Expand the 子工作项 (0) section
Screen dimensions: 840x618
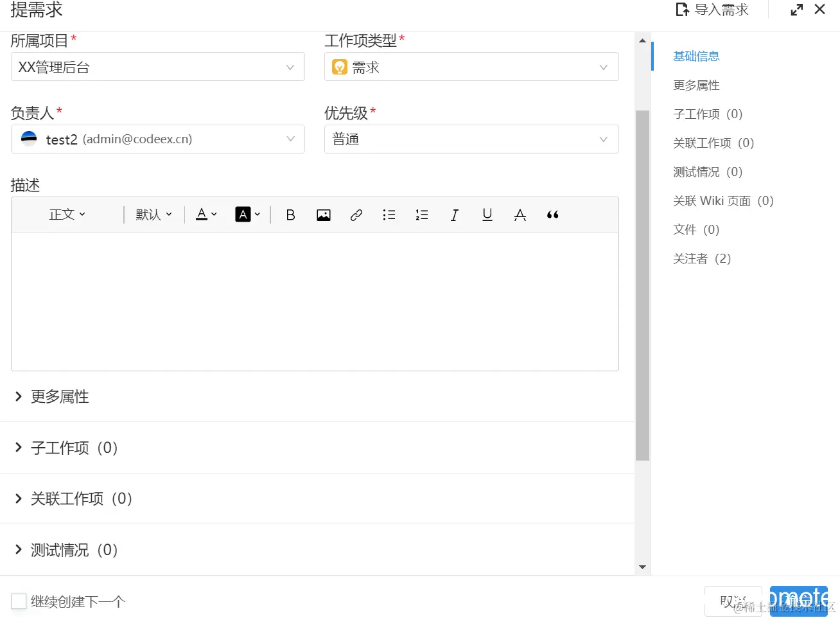coord(66,447)
